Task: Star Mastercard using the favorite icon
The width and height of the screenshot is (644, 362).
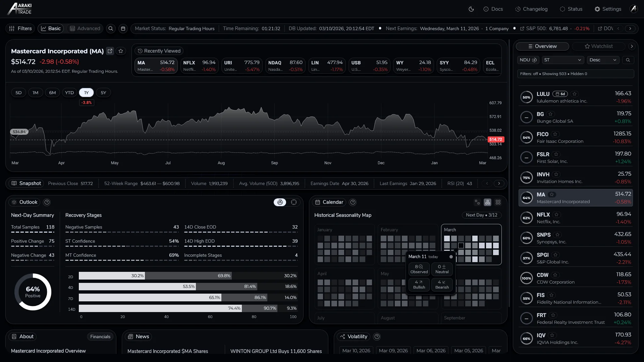Action: [x=121, y=51]
